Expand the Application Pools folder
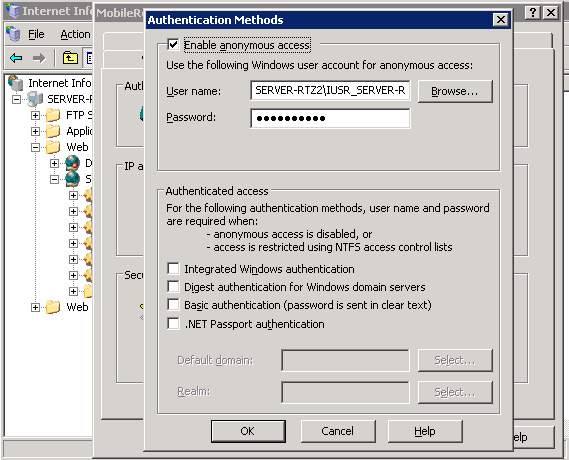Image resolution: width=569 pixels, height=460 pixels. (35, 131)
